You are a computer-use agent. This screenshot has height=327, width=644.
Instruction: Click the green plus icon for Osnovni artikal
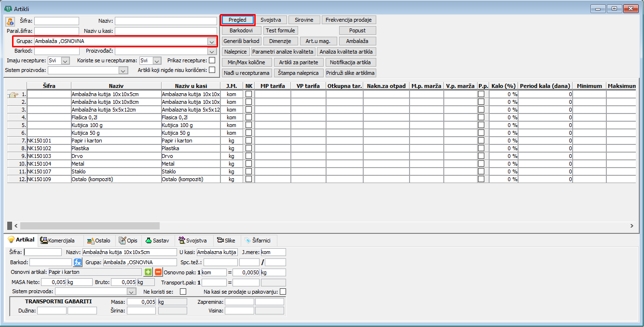point(149,272)
